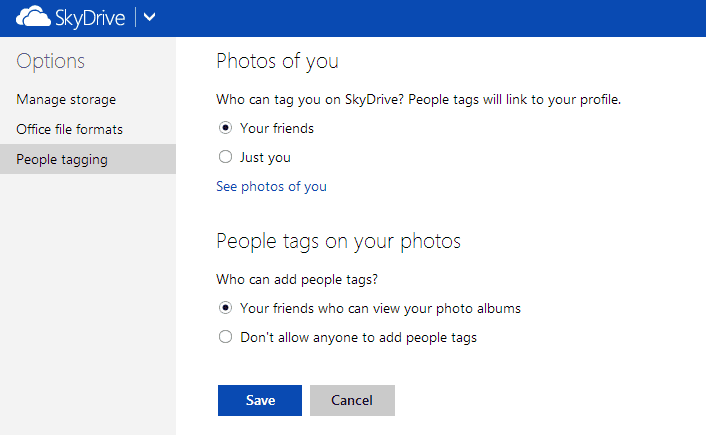Select friends who can view photo albums
This screenshot has width=706, height=435.
coord(225,308)
